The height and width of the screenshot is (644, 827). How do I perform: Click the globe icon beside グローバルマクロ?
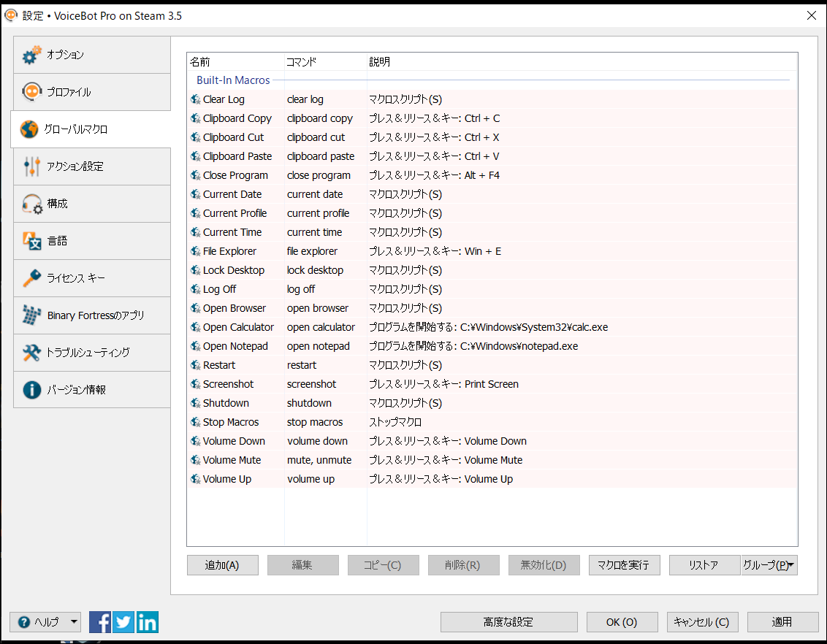click(x=29, y=129)
